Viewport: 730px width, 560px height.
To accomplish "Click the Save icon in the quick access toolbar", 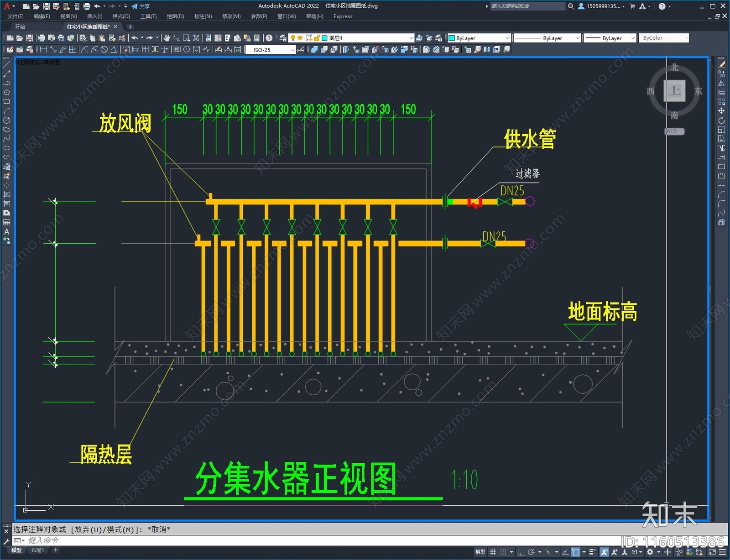I will pos(46,6).
